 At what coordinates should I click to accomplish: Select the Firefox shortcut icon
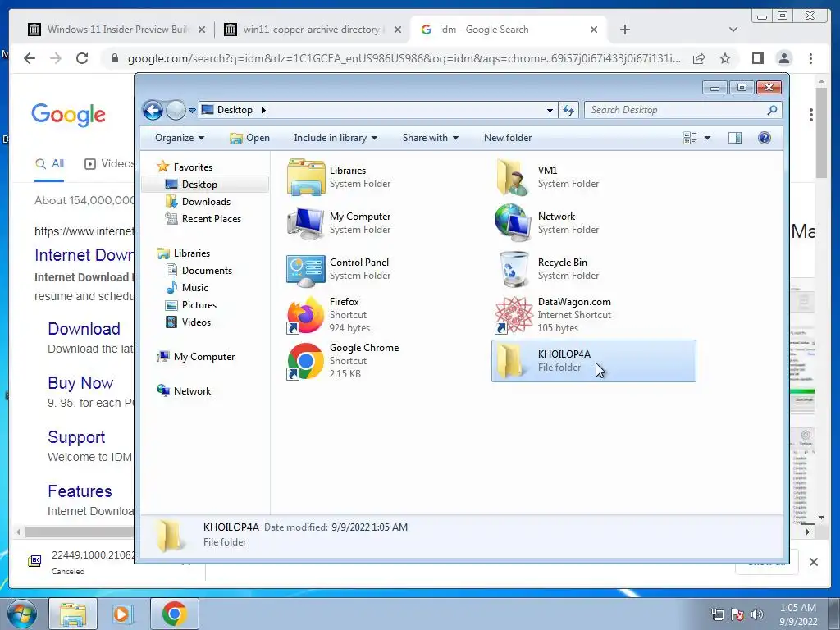point(305,315)
